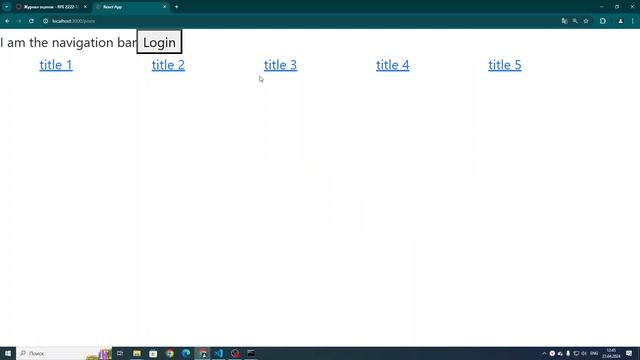The width and height of the screenshot is (640, 360).
Task: Click the localhost address bar
Action: [302, 21]
